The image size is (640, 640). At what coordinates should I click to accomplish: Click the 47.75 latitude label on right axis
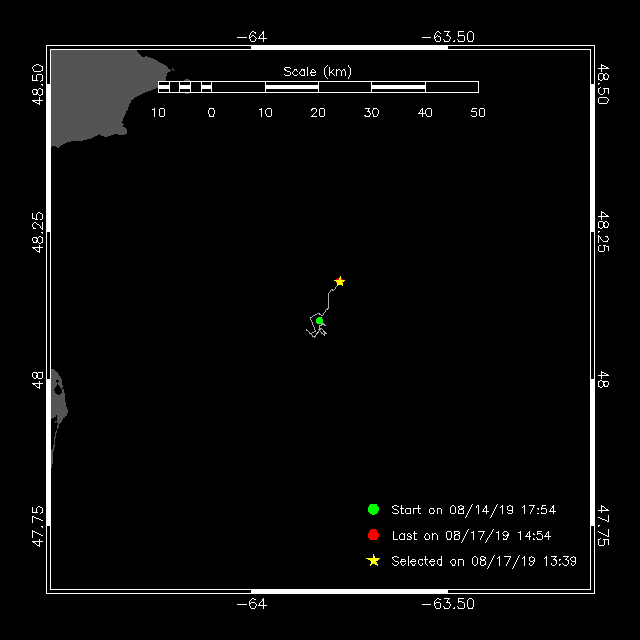click(603, 524)
